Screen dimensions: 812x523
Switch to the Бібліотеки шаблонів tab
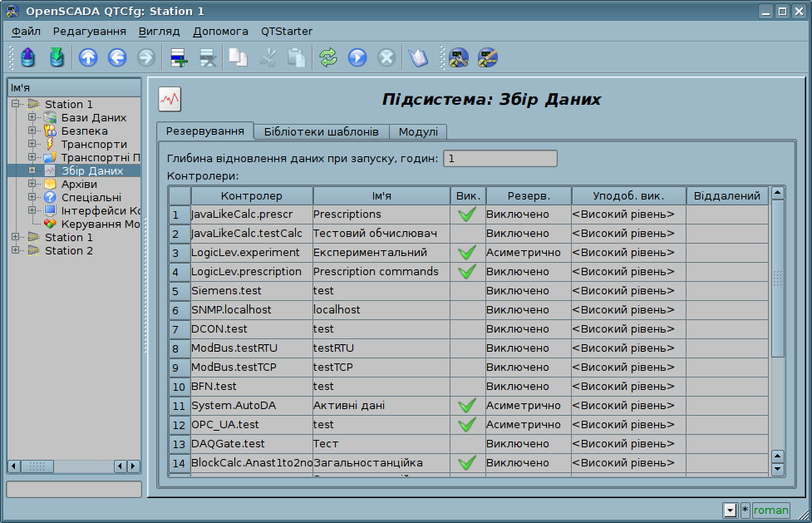point(321,132)
